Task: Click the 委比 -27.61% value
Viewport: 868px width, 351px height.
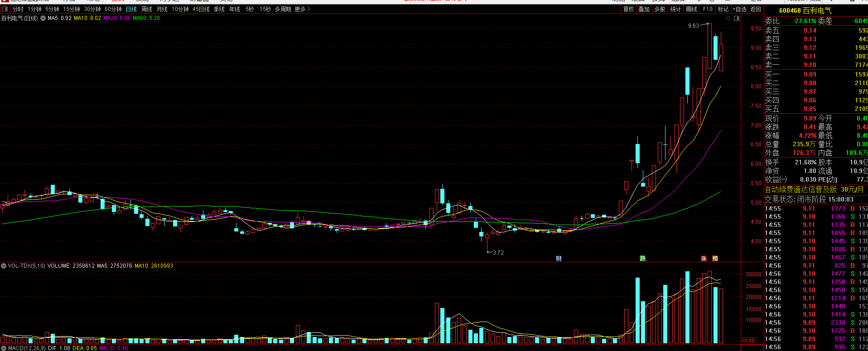Action: [805, 21]
